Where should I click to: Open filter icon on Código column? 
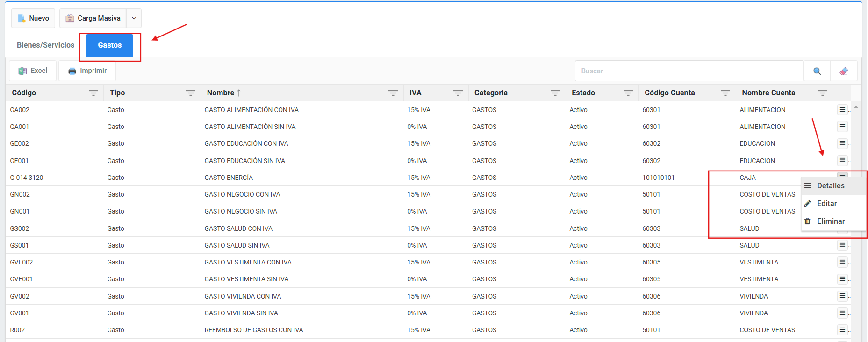(x=93, y=93)
